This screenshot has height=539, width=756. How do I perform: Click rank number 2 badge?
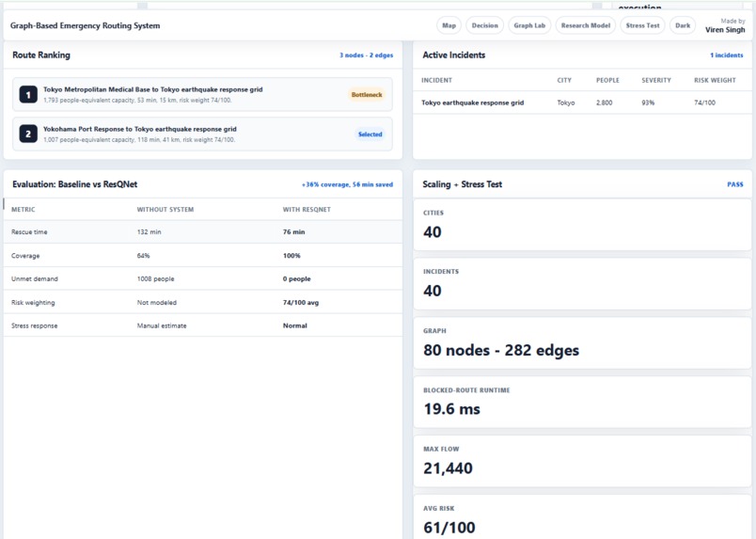coord(28,135)
